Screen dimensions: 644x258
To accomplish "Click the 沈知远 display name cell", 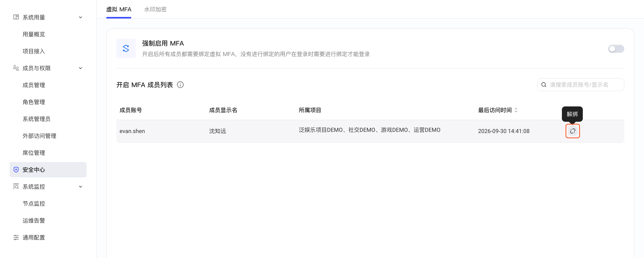I will pos(218,131).
